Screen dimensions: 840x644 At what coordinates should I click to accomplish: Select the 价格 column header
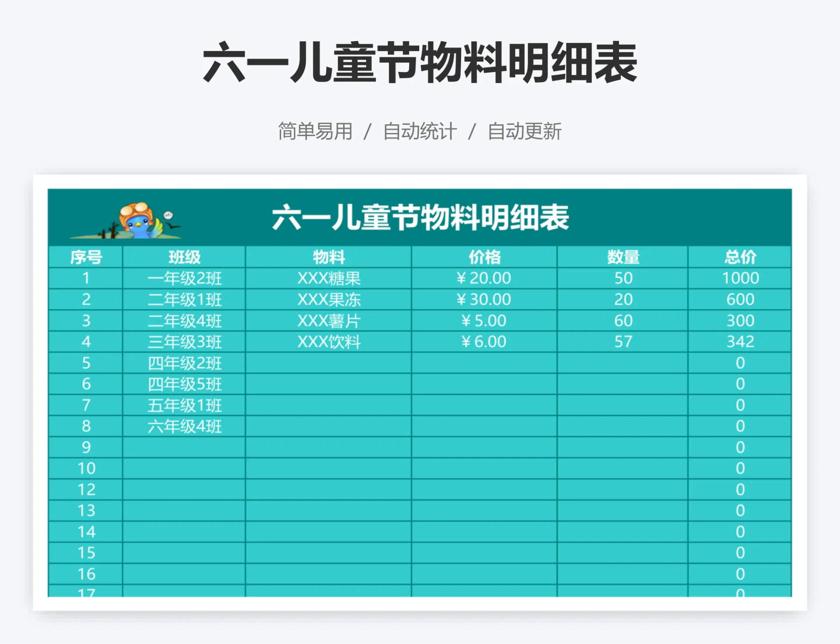point(483,257)
